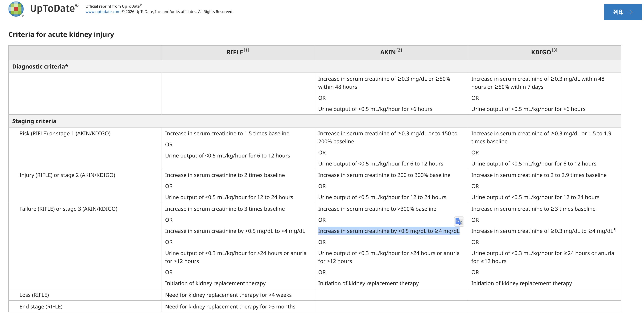
Task: Click the Diagnostic criteria section header
Action: coord(40,67)
